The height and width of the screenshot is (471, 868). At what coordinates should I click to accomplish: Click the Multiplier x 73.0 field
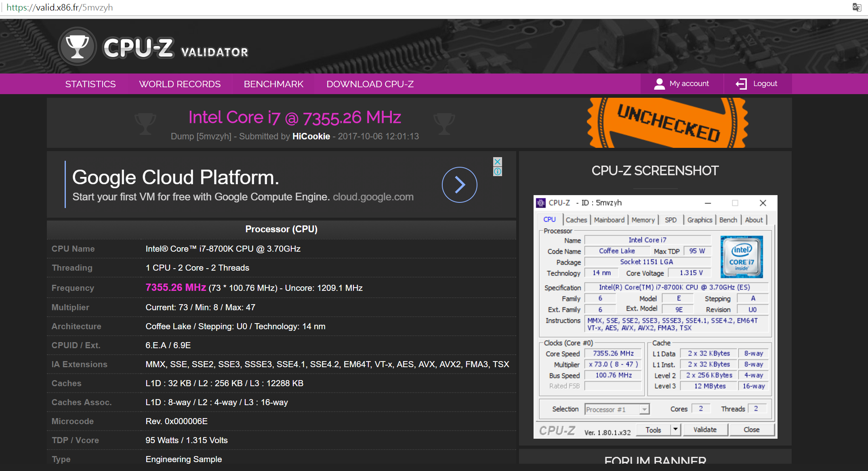613,364
